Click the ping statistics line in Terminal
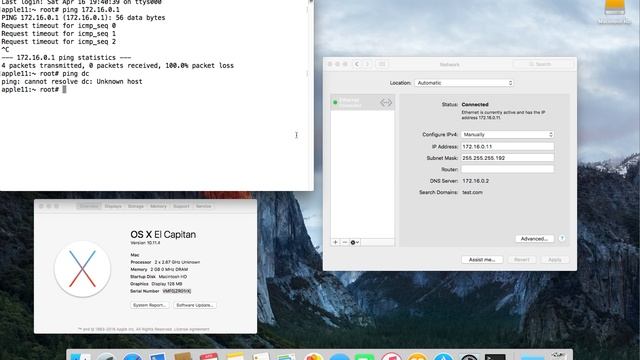Screen dimensions: 640x360 pos(67,58)
